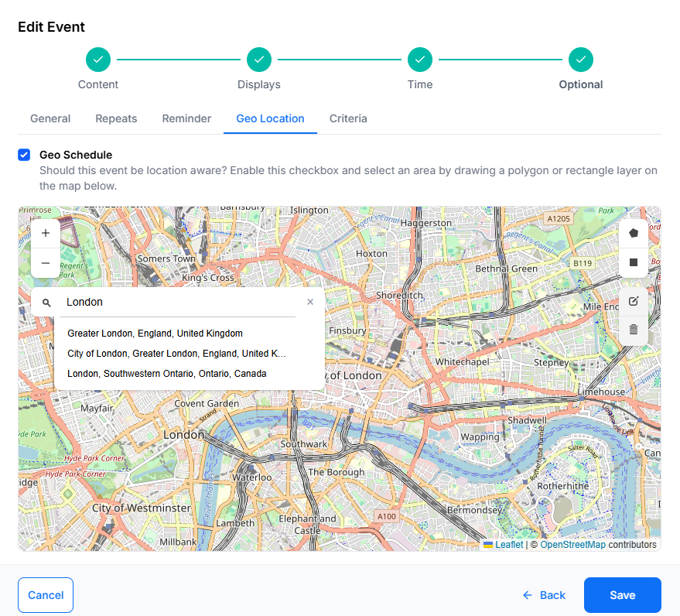680x616 pixels.
Task: Select the draw polygon tool
Action: coord(633,234)
